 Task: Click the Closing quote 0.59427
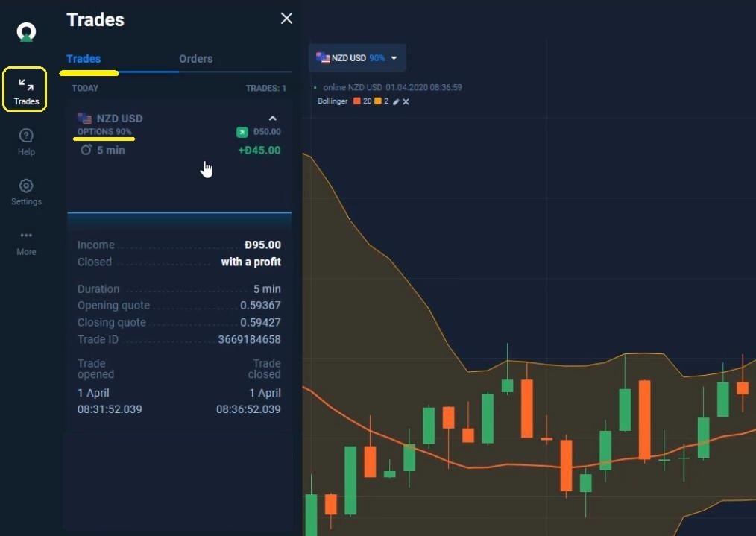coord(260,323)
